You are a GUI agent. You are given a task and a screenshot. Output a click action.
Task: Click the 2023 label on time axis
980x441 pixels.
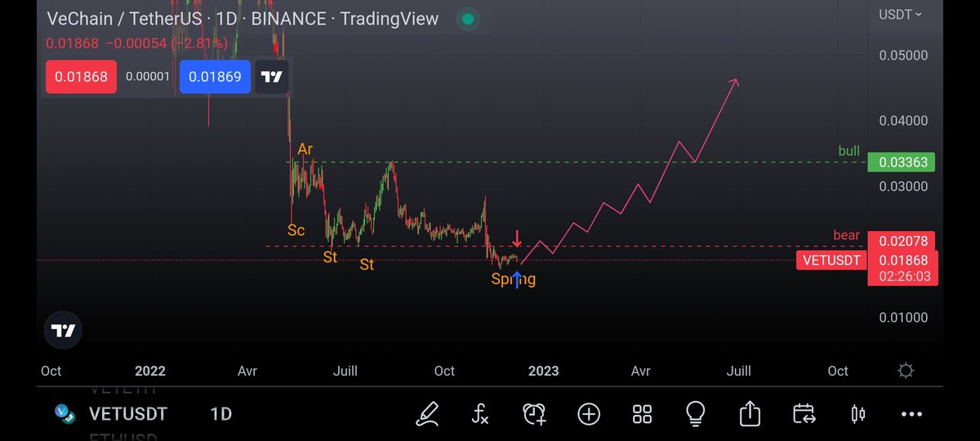544,371
